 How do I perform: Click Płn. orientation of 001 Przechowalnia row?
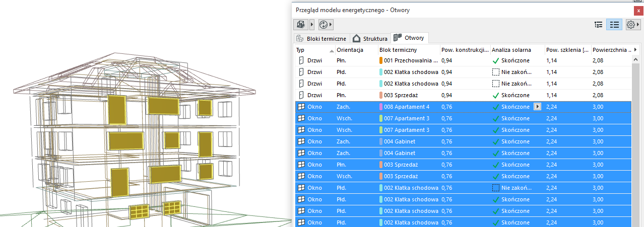coord(342,60)
